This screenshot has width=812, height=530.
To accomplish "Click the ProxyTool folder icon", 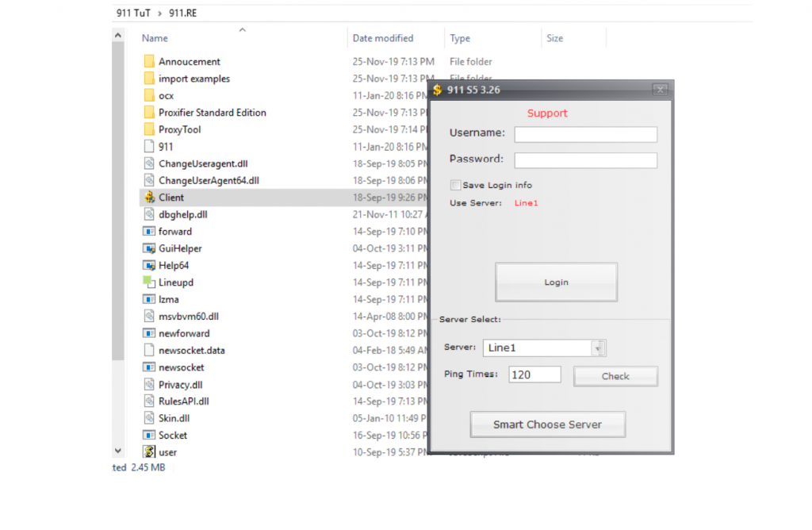I will (x=149, y=129).
